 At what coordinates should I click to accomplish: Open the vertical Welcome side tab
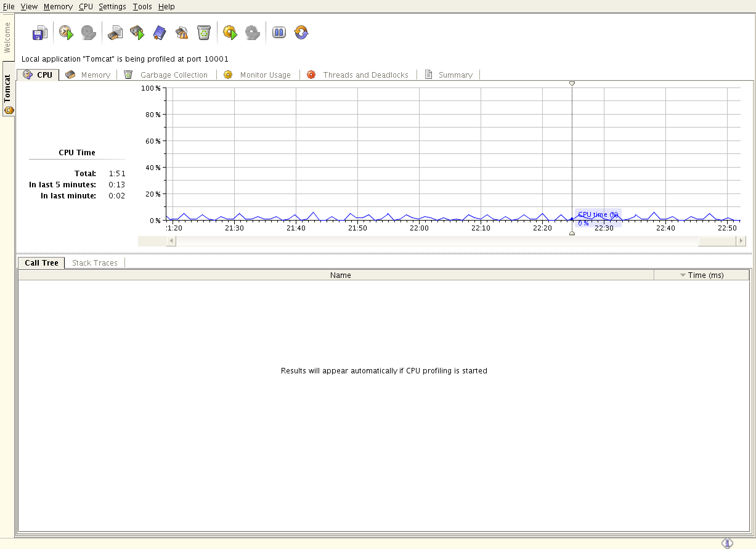tap(7, 38)
